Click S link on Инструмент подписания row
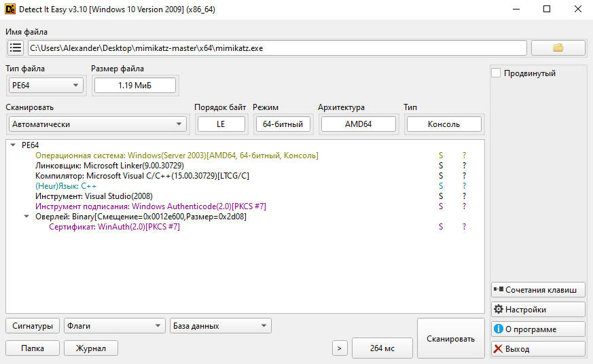 [441, 206]
